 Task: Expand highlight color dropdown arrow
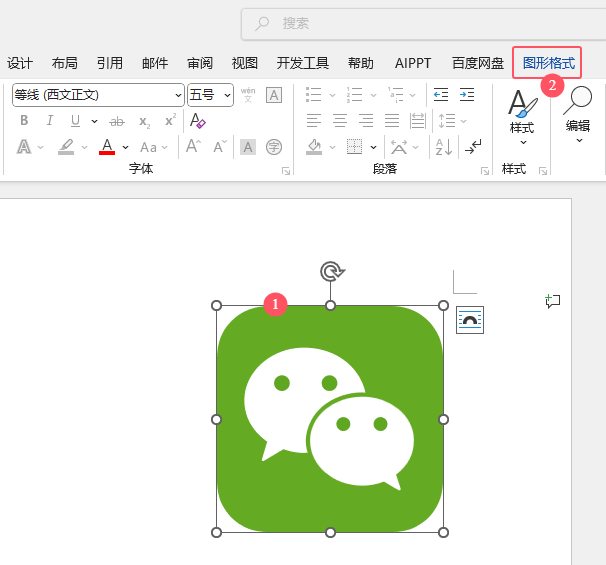(x=84, y=147)
